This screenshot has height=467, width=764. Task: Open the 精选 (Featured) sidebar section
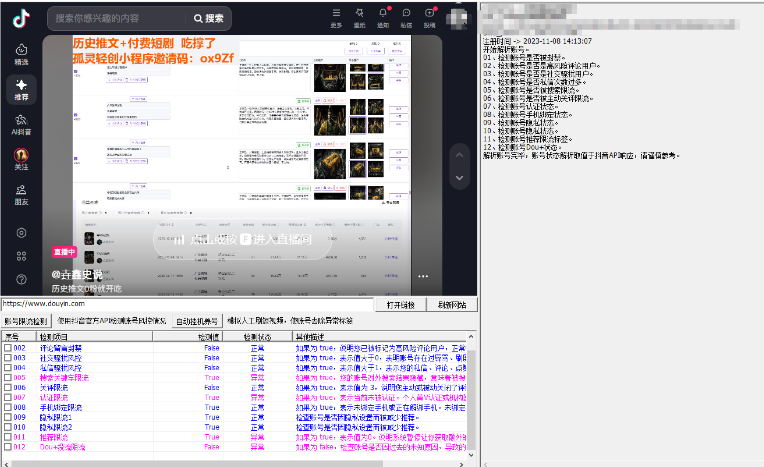pyautogui.click(x=21, y=54)
